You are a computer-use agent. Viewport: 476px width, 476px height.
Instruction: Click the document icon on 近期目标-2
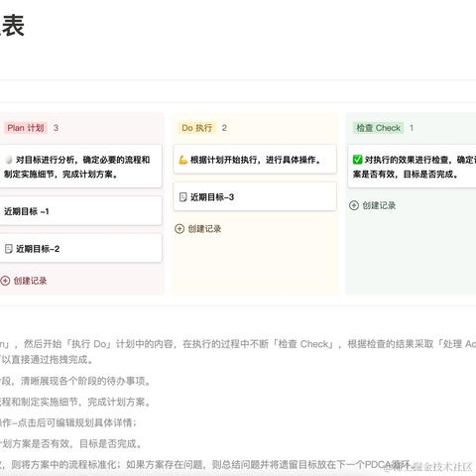point(9,249)
